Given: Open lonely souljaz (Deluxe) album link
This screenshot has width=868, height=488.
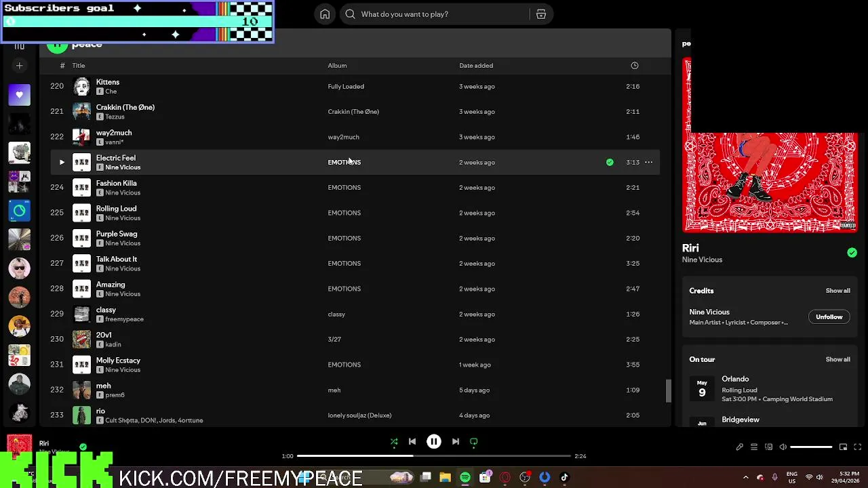Looking at the screenshot, I should pos(359,415).
